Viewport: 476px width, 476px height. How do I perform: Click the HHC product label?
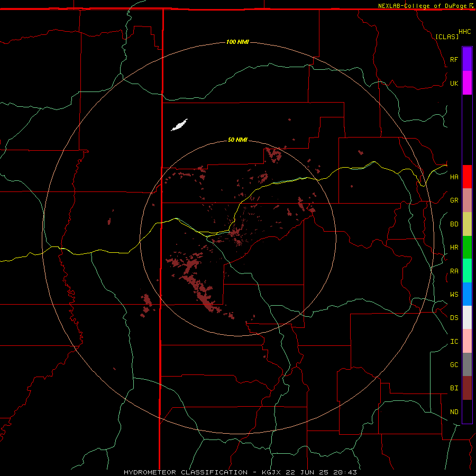465,32
